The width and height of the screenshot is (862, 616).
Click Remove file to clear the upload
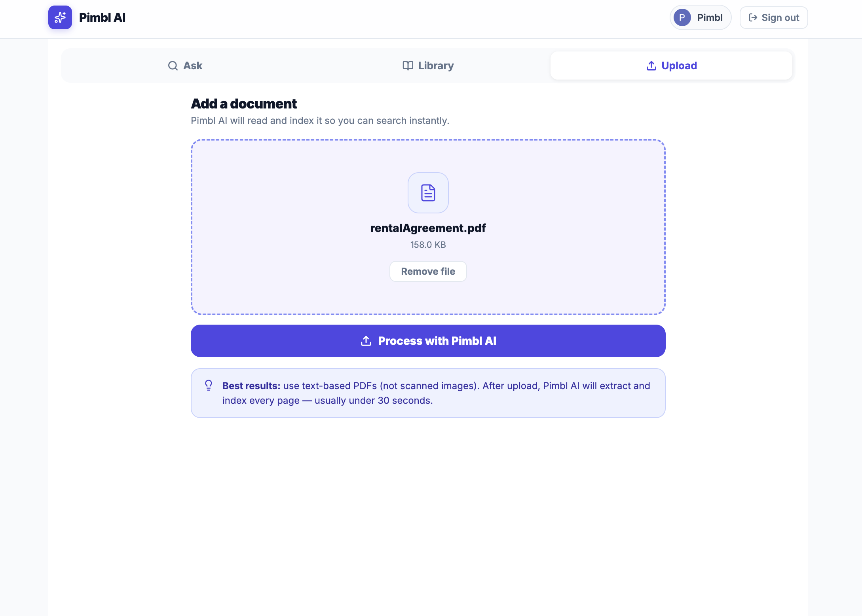click(428, 271)
